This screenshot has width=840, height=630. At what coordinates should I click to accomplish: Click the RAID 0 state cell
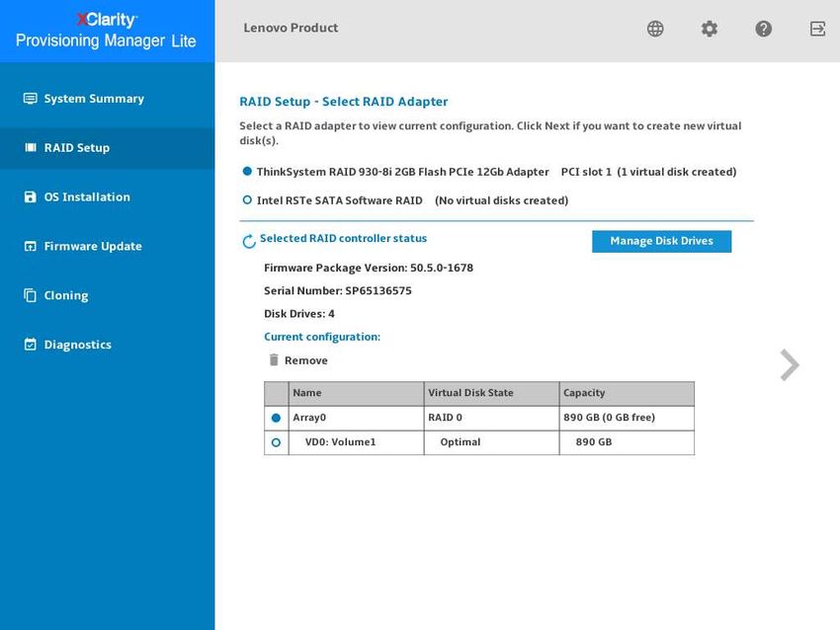point(492,418)
